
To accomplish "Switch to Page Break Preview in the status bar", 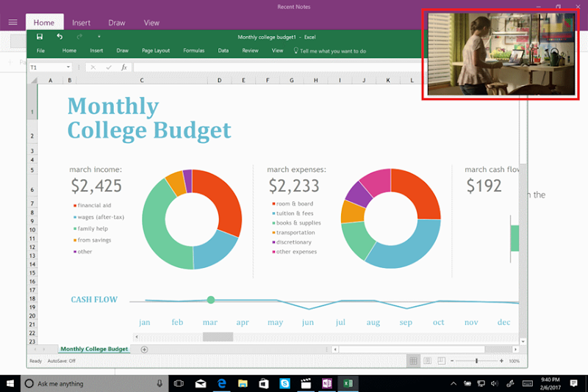I will pyautogui.click(x=442, y=361).
